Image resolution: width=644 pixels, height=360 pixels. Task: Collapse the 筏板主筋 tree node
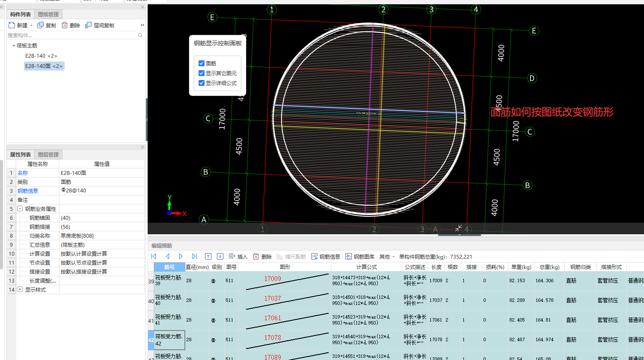14,46
